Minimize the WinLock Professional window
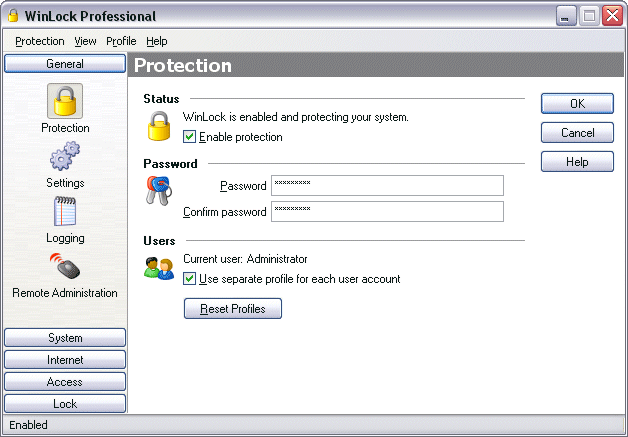The height and width of the screenshot is (437, 628). pos(566,16)
